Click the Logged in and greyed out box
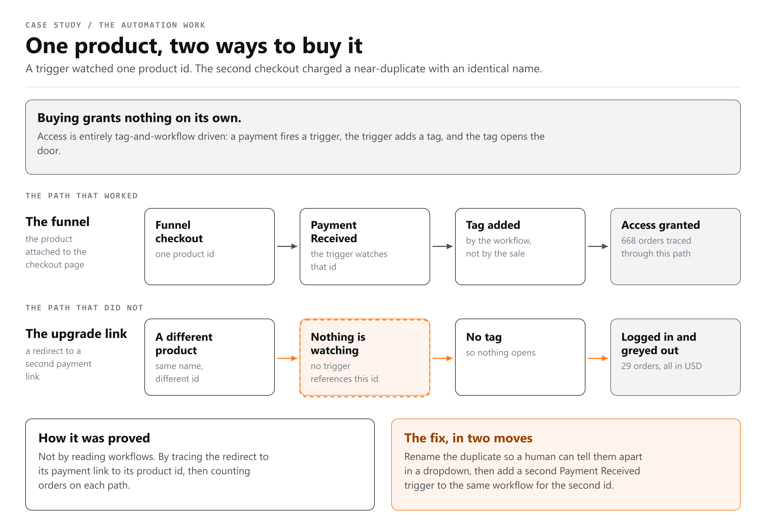766x532 pixels. click(675, 357)
